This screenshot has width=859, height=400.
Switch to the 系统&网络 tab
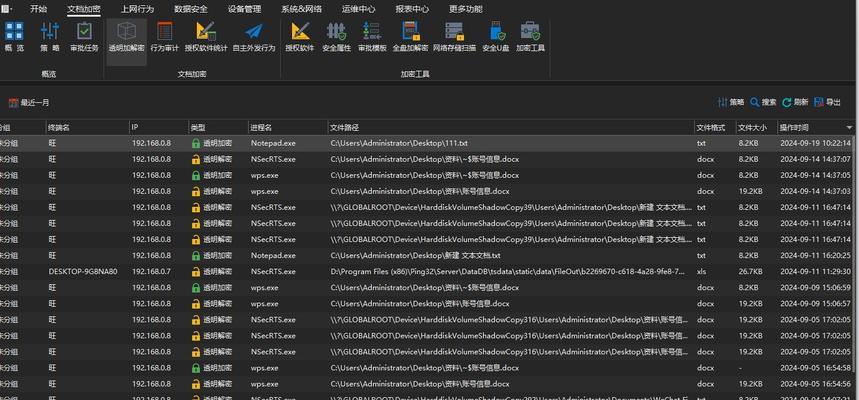click(x=302, y=9)
